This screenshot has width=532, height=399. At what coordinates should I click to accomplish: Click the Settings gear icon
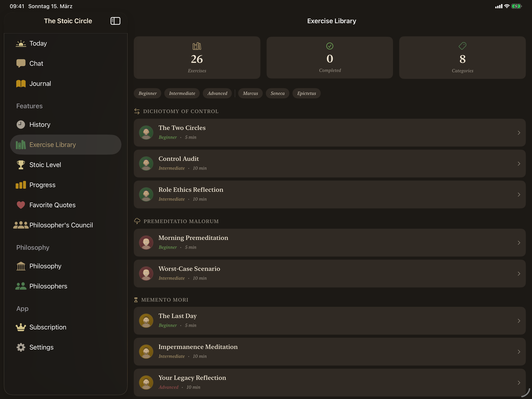21,347
